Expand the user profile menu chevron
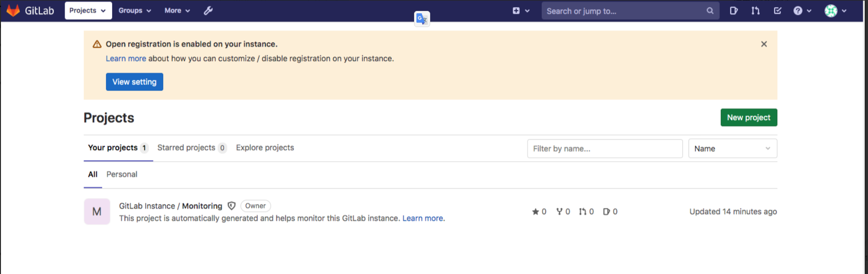The height and width of the screenshot is (274, 868). point(844,11)
